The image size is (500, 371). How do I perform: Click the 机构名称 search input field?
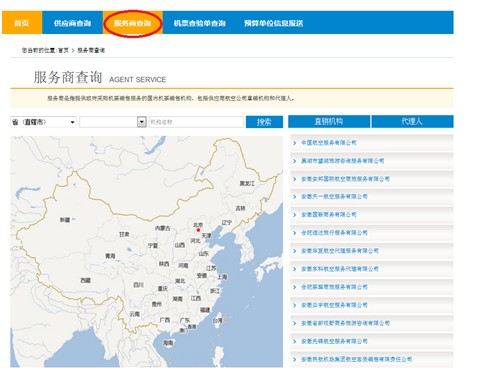[x=196, y=122]
